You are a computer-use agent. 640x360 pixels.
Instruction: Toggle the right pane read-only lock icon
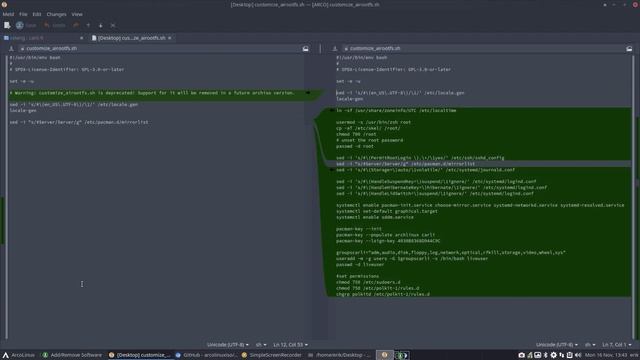tap(629, 49)
